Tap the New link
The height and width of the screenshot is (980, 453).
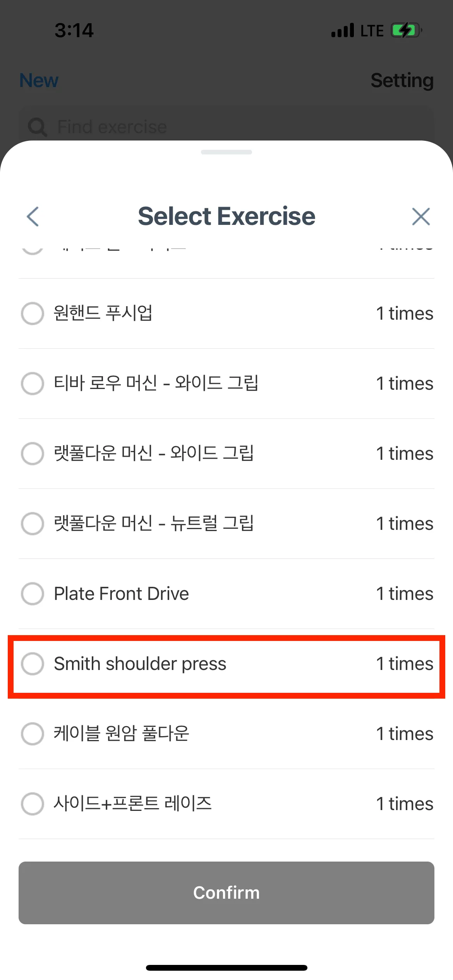click(39, 81)
